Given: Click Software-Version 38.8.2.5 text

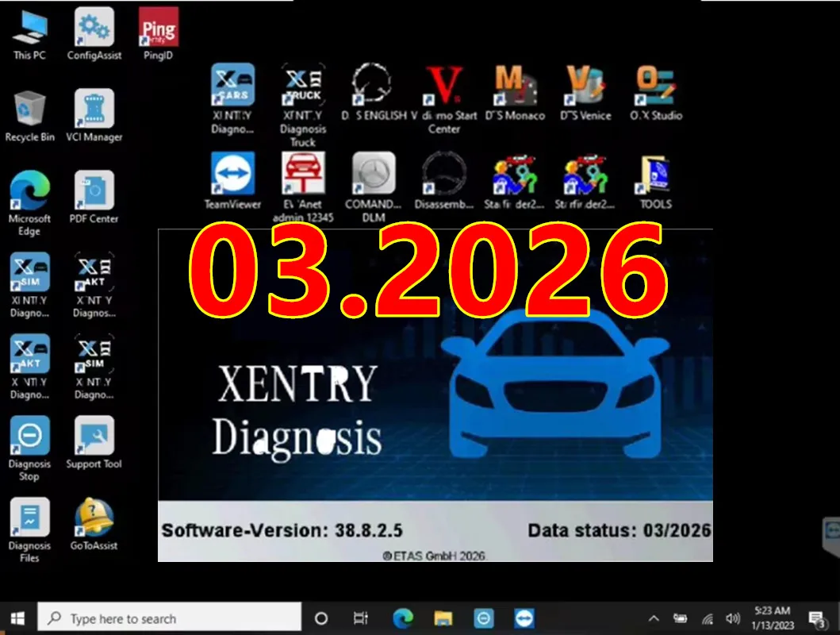Looking at the screenshot, I should (282, 530).
